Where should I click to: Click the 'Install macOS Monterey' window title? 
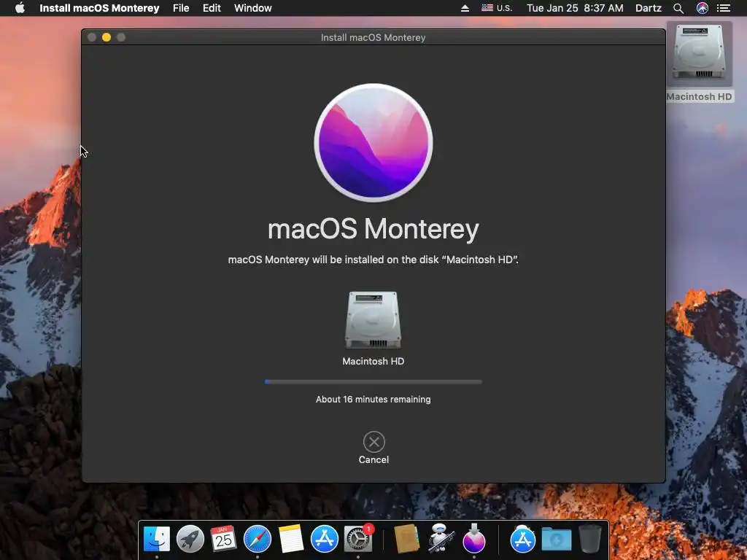coord(373,37)
